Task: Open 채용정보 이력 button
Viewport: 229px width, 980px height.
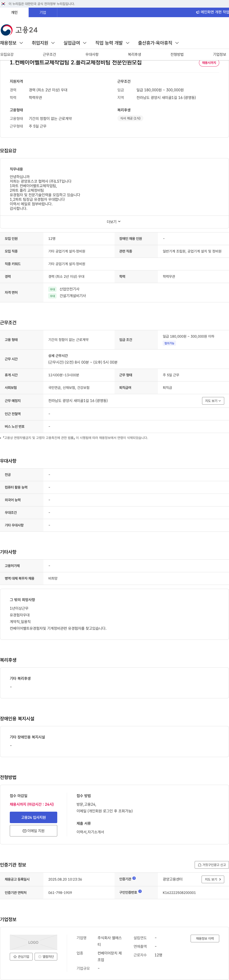Action: point(205,938)
